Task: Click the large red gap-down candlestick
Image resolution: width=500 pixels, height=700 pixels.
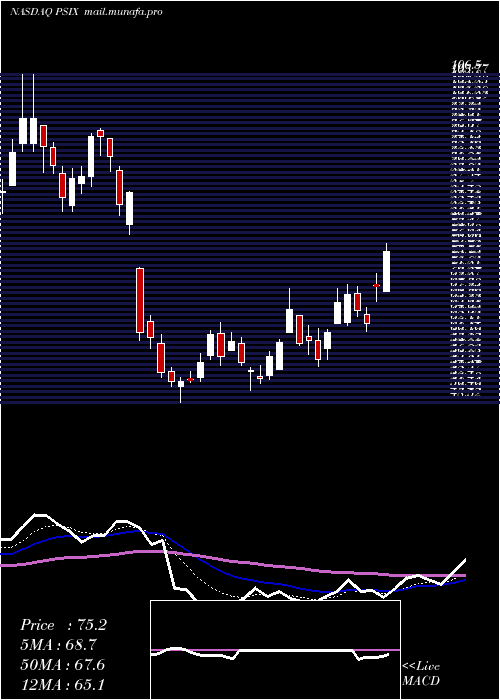Action: click(140, 300)
